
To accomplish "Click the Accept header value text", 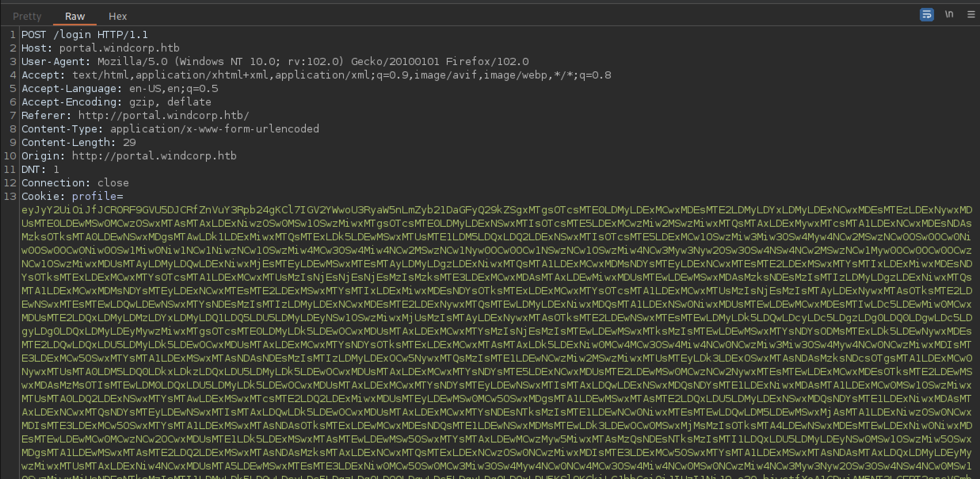I will [341, 75].
